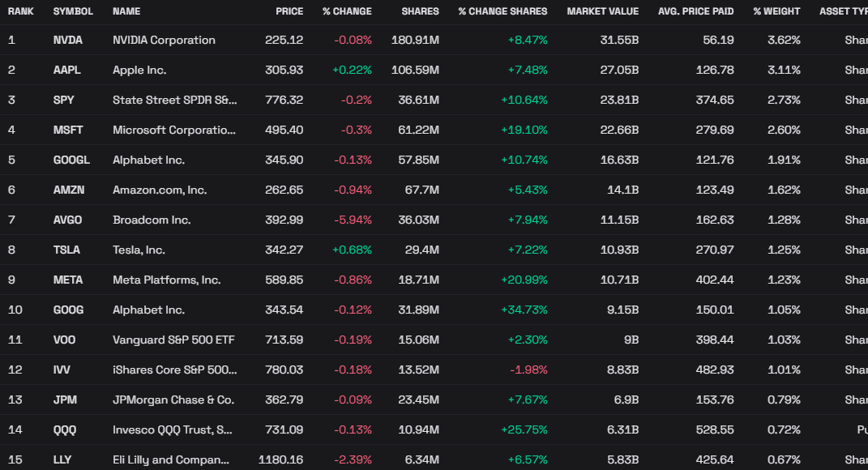Select the Microsoft Corporation name cell
This screenshot has width=868, height=470.
(174, 130)
